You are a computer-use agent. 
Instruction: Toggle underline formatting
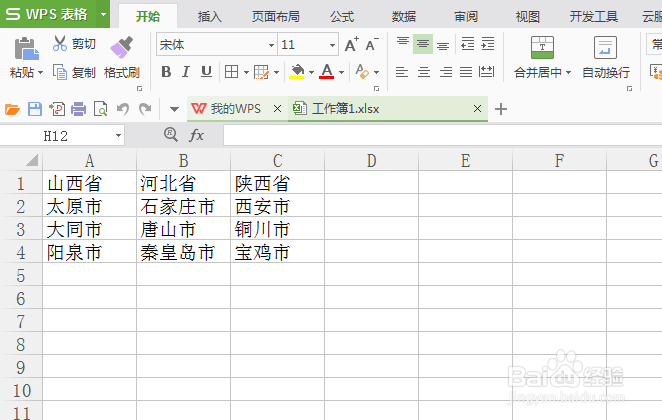(x=206, y=72)
